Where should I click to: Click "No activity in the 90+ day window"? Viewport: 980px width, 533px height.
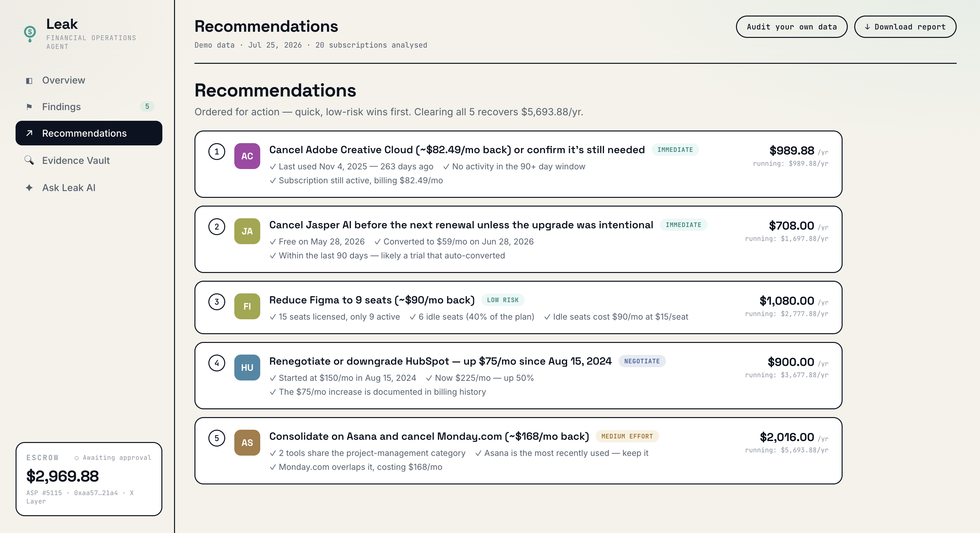point(514,166)
